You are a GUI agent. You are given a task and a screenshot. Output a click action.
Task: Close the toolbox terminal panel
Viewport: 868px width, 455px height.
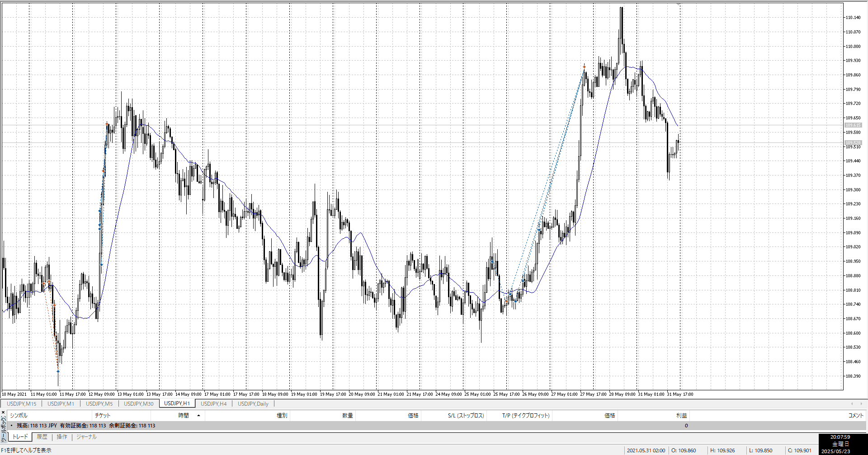[x=3, y=412]
